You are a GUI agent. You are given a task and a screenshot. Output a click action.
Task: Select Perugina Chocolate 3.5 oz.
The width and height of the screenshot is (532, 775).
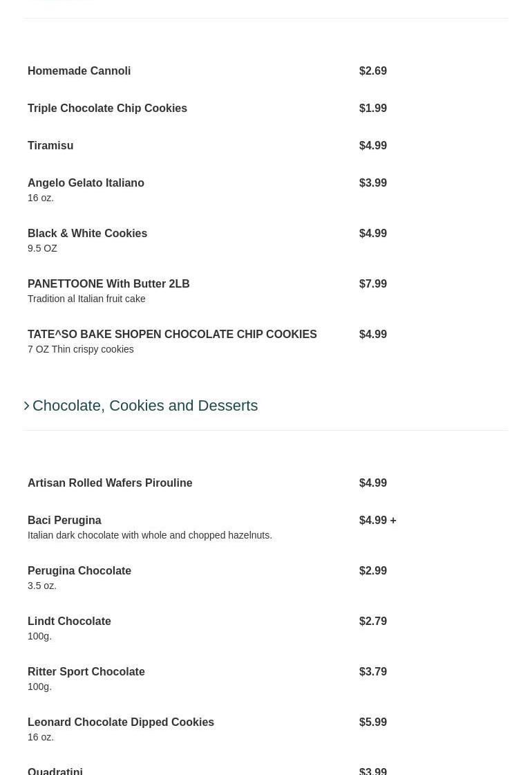[x=79, y=571]
